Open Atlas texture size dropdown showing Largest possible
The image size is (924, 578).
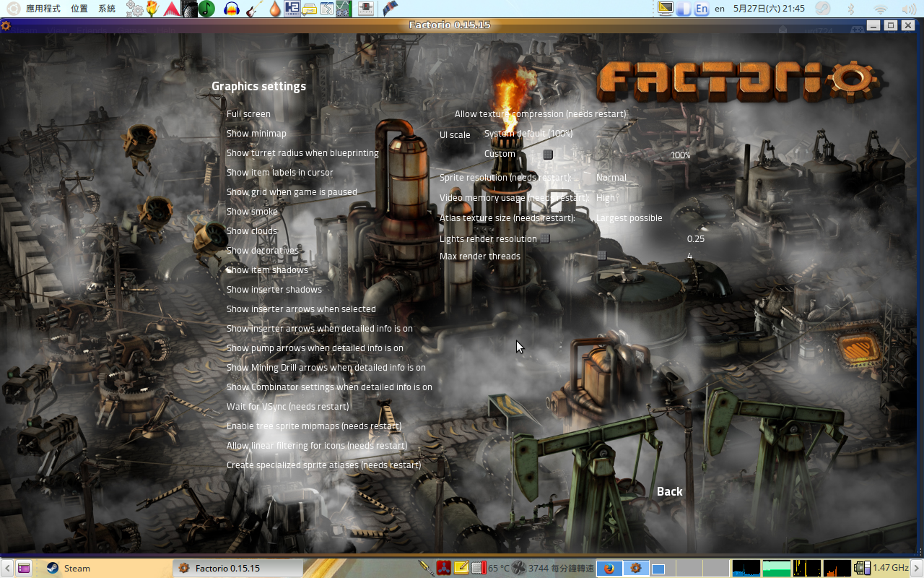point(629,218)
